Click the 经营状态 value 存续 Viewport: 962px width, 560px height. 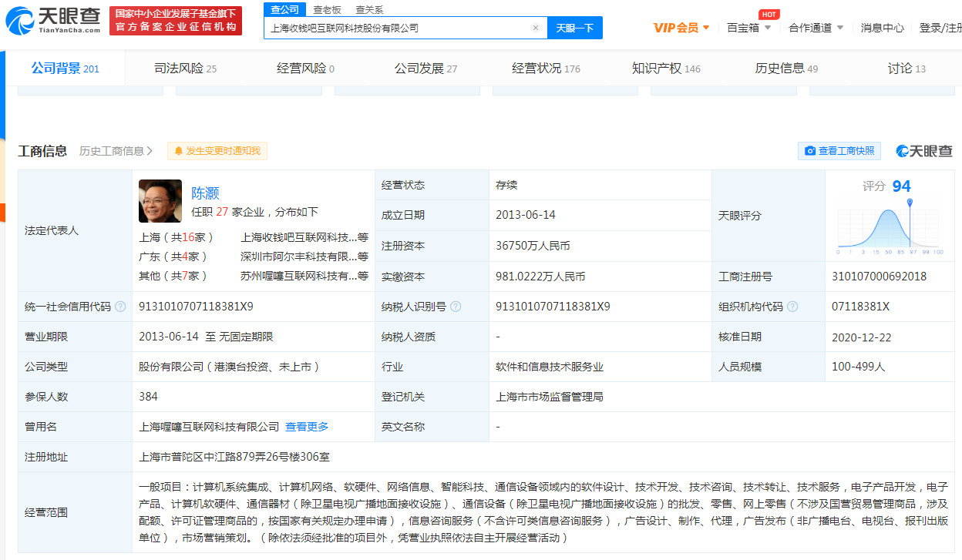[x=506, y=186]
